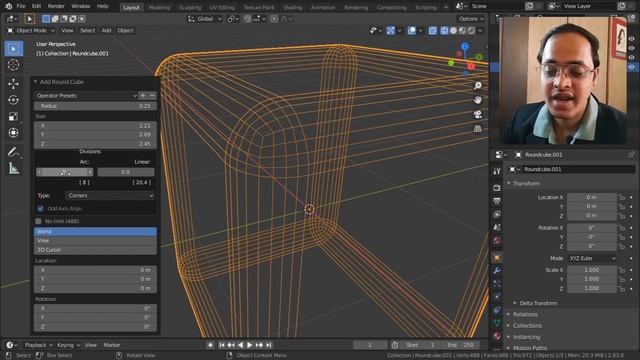Open the Keying popover
Viewport: 640px width, 360px height.
coord(68,345)
